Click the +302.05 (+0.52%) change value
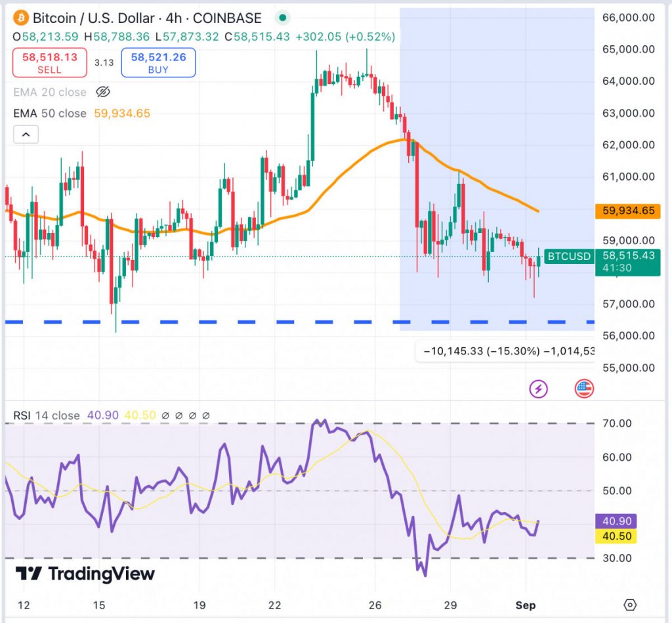Screen dimensions: 672x623 point(345,37)
